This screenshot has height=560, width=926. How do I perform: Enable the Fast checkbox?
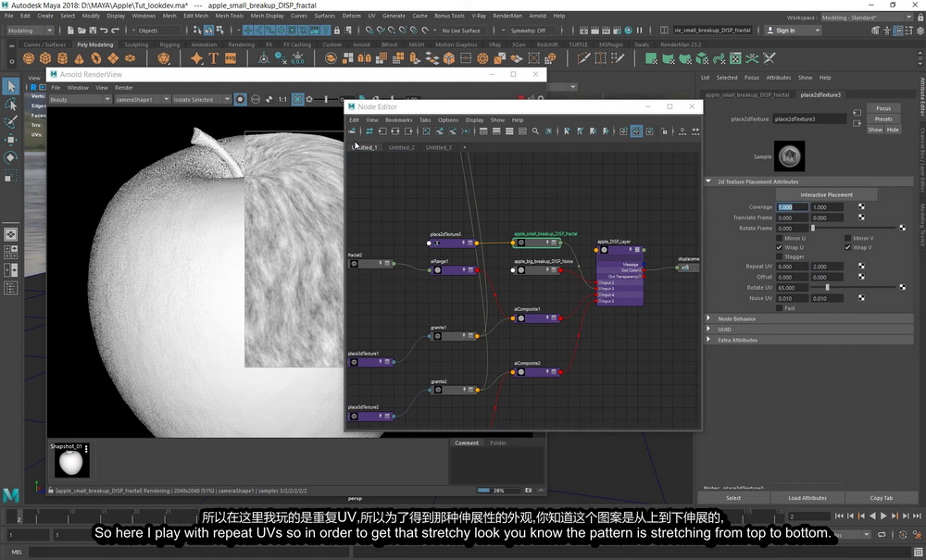[779, 308]
